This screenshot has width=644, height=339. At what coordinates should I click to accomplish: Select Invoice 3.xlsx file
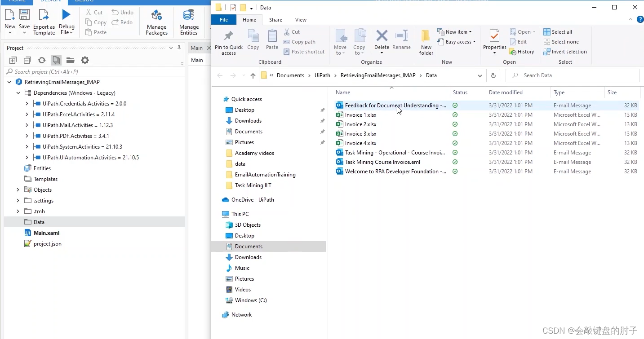point(360,134)
